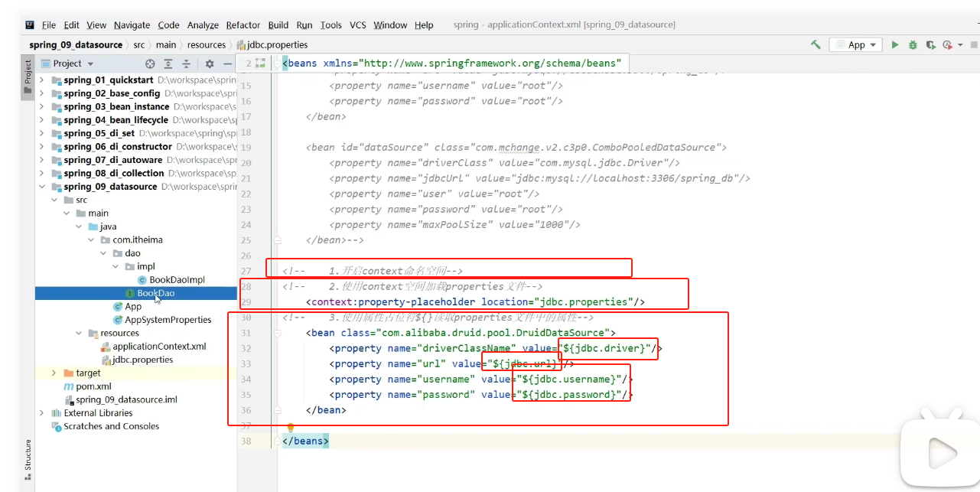Open the View menu
The height and width of the screenshot is (492, 980).
(x=97, y=24)
